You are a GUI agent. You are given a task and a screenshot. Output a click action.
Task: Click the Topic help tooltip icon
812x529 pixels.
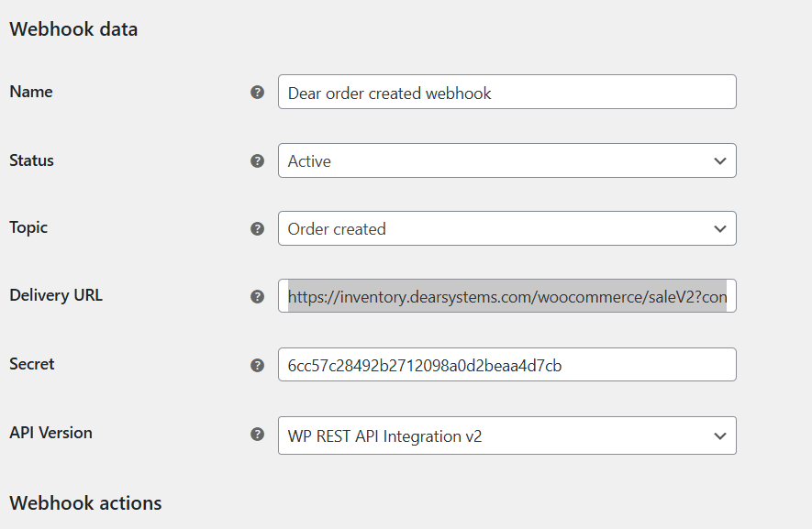257,228
